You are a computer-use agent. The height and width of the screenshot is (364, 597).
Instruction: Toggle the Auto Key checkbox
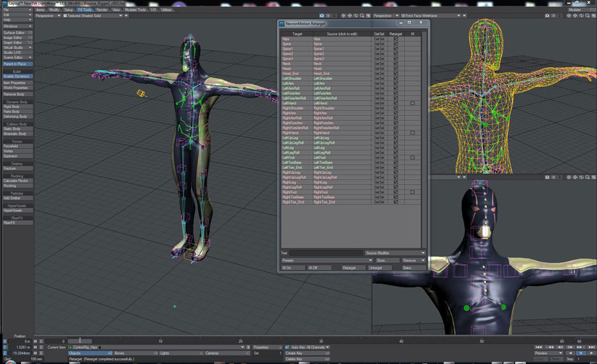[x=287, y=347]
